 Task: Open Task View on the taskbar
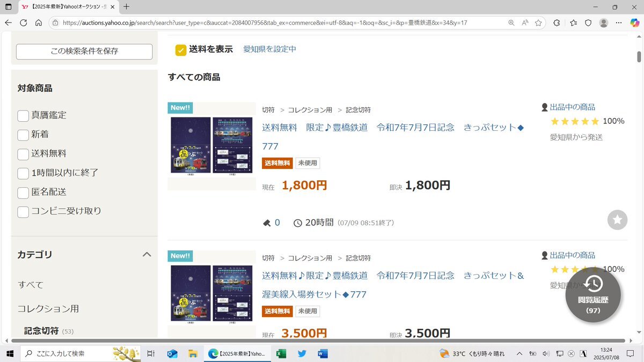[151, 353]
